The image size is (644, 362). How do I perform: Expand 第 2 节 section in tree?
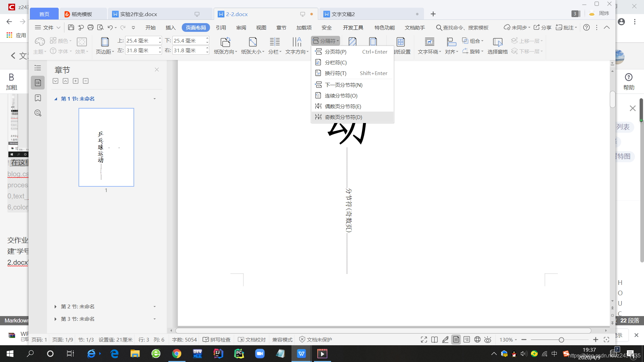[x=55, y=306]
